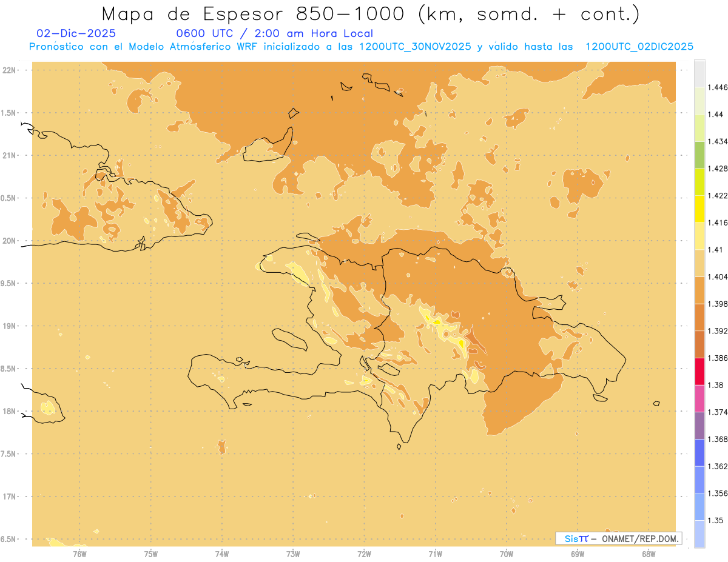Viewport: 728px width, 562px height.
Task: Click the light gray top colorbar segment
Action: [x=699, y=73]
